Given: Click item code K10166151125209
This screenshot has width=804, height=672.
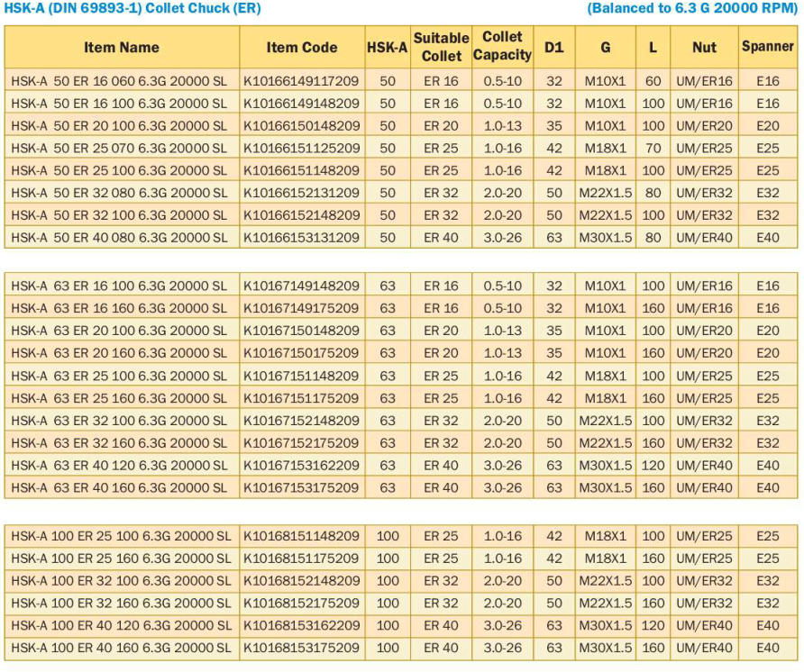Looking at the screenshot, I should pyautogui.click(x=301, y=148).
